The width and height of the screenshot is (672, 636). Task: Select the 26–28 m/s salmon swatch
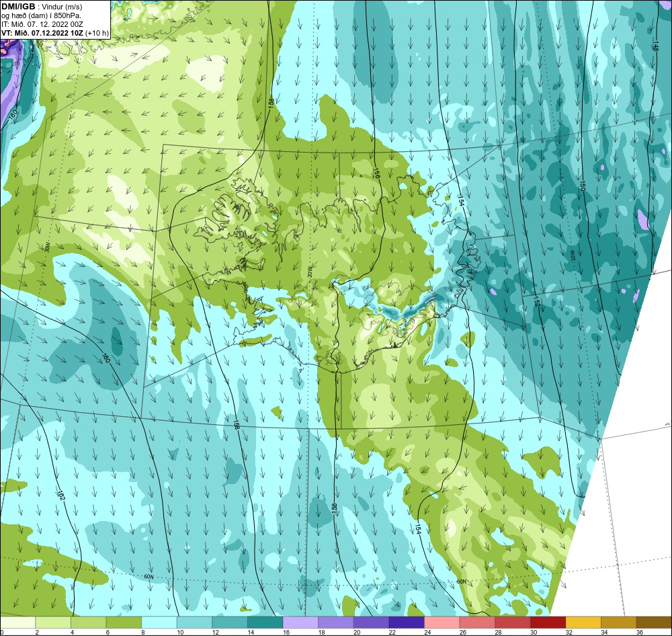pyautogui.click(x=477, y=623)
